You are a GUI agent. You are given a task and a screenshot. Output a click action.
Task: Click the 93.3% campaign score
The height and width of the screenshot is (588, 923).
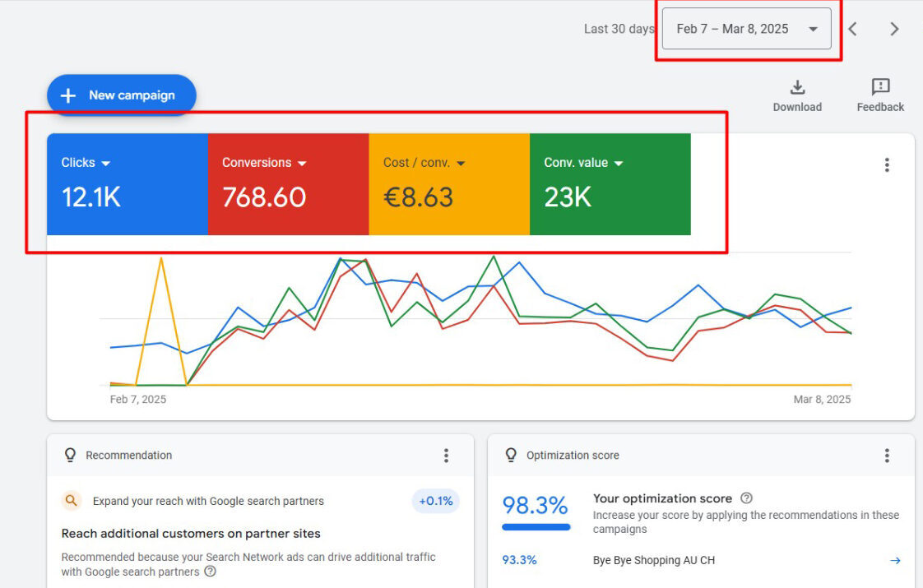519,560
